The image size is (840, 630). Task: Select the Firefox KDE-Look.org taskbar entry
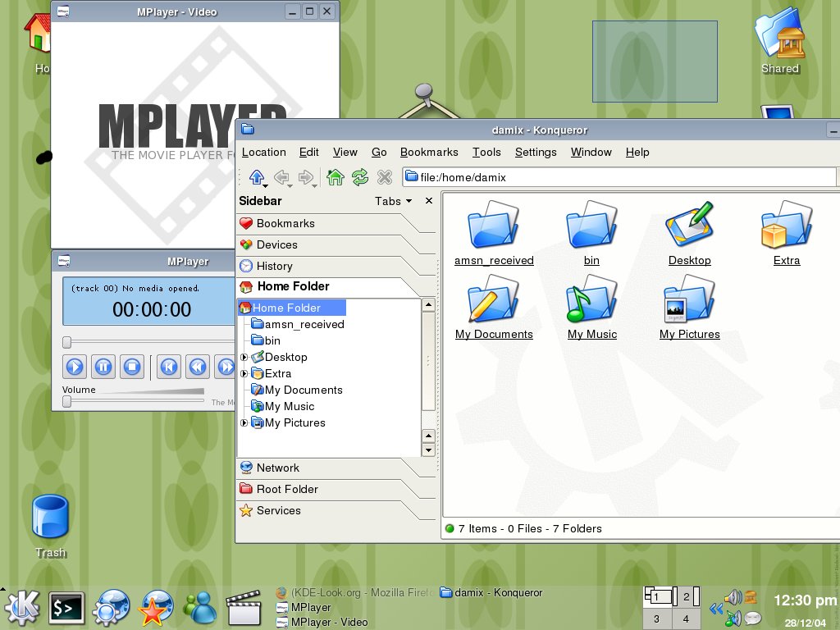coord(354,593)
